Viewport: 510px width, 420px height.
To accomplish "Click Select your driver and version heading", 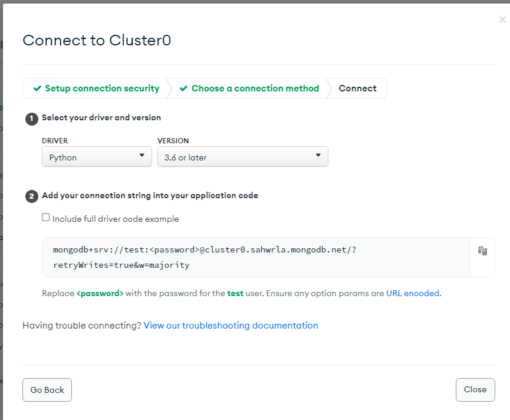I will pos(101,117).
